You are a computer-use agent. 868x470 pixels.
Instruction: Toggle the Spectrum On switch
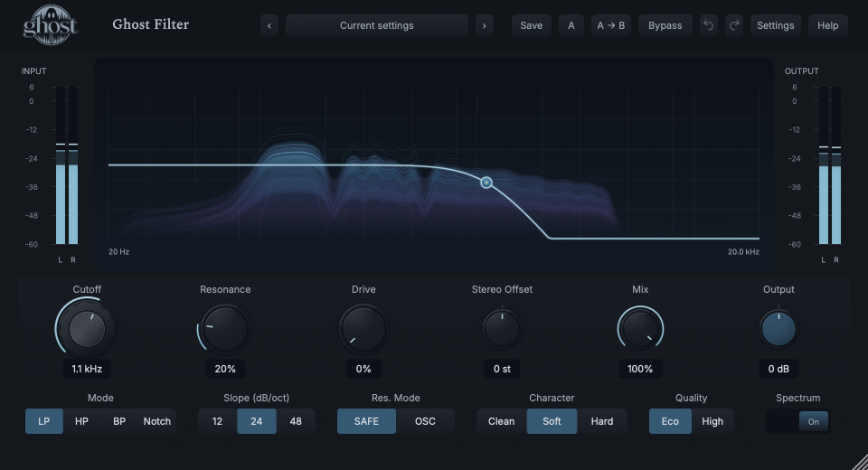[x=797, y=421]
